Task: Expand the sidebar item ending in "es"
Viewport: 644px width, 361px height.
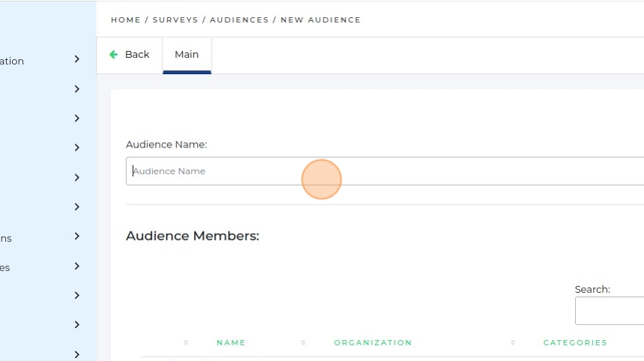Action: click(77, 266)
